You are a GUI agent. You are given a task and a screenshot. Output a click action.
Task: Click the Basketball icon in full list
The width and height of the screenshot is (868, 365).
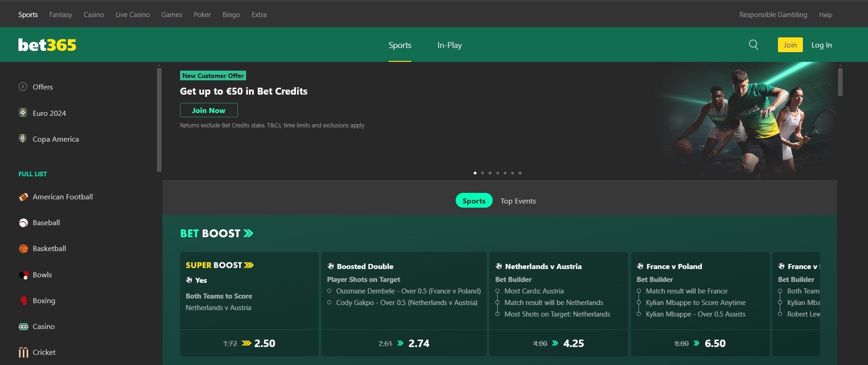(23, 249)
